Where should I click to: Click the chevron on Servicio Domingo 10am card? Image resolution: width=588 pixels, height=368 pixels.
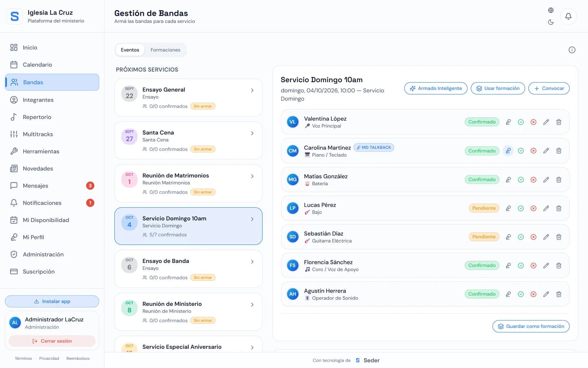[252, 219]
